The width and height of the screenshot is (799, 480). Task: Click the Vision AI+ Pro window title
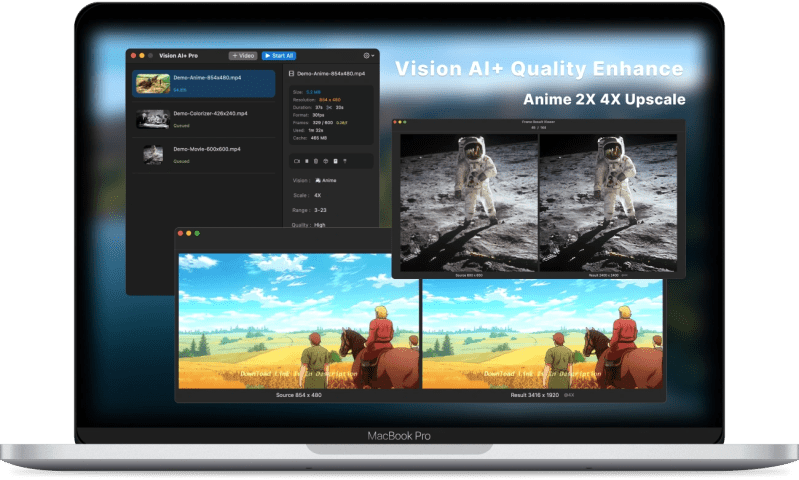(178, 56)
